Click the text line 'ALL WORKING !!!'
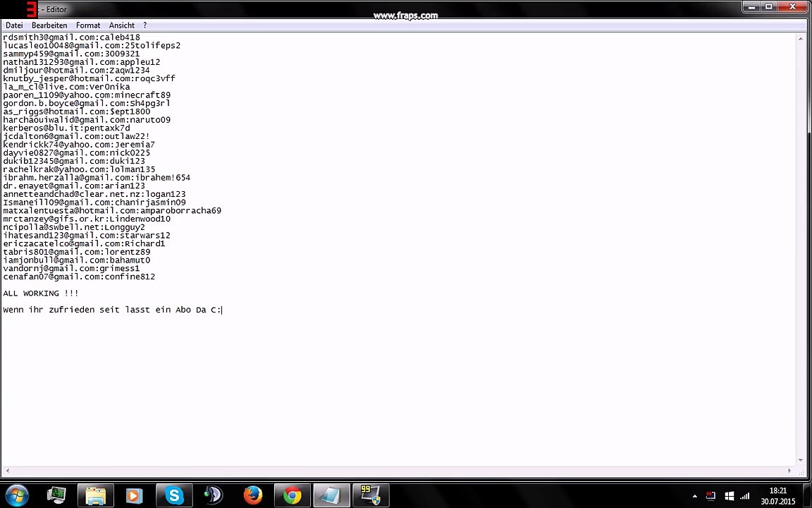This screenshot has height=508, width=812. [41, 294]
